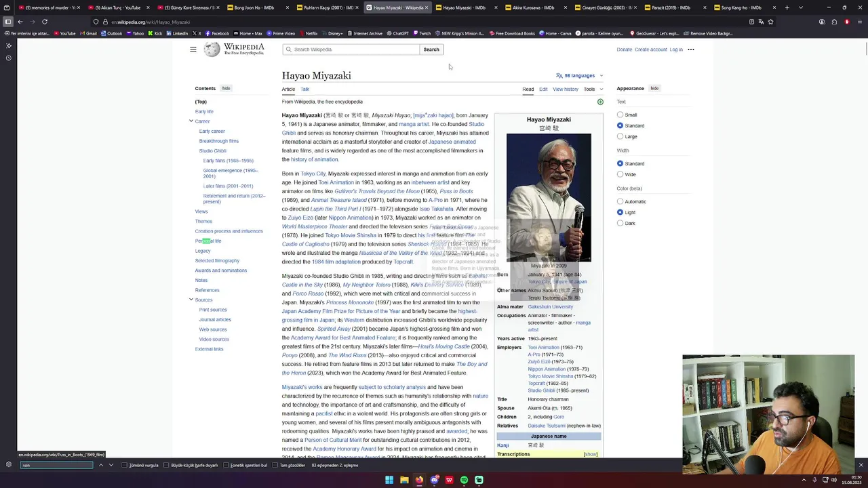
Task: Open the personal tools ellipsis menu
Action: 691,49
